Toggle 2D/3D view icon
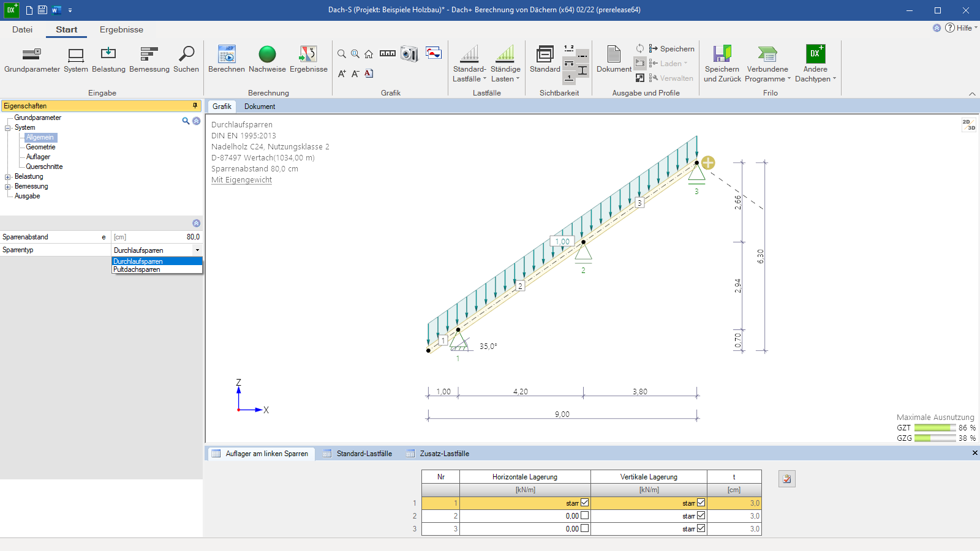This screenshot has height=551, width=980. pyautogui.click(x=969, y=125)
